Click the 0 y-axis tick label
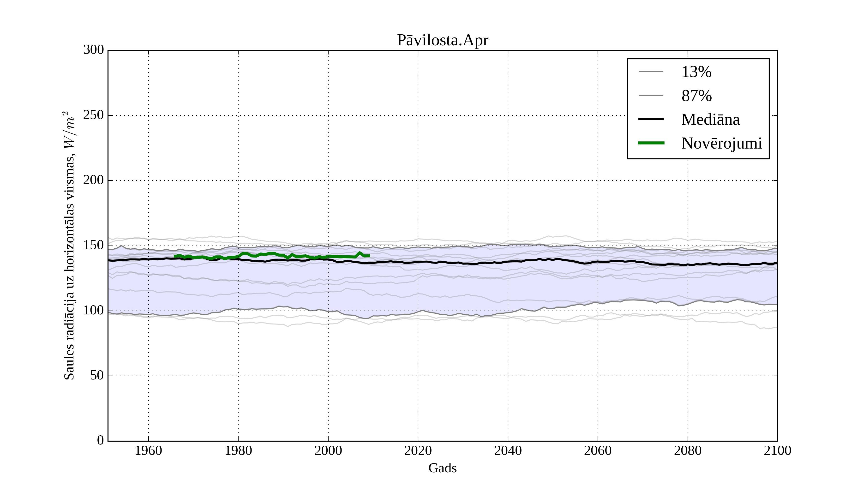Viewport: 864px width, 504px height. (101, 440)
